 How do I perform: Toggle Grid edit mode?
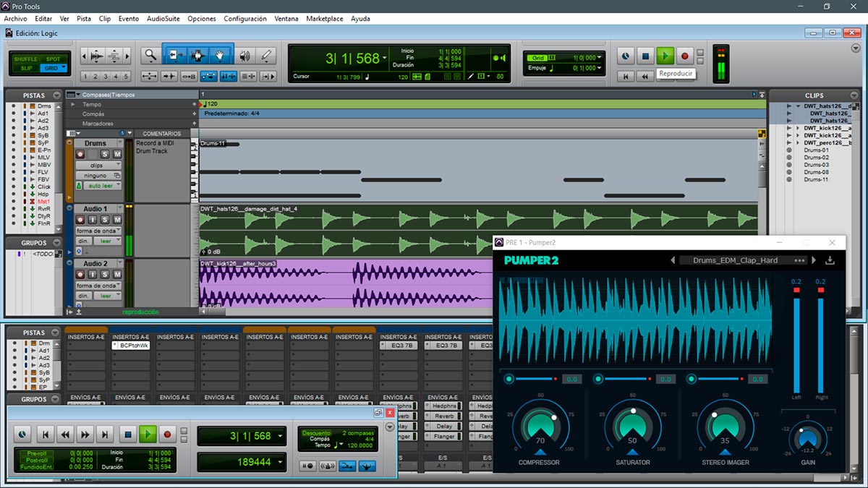[x=54, y=68]
